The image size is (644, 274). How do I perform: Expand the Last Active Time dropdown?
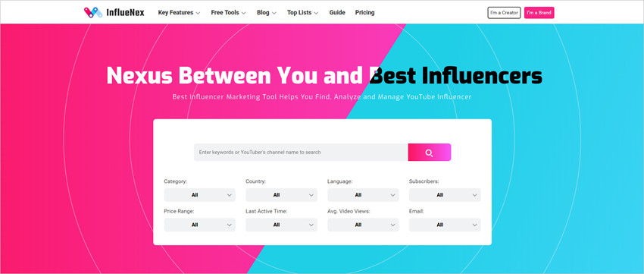coord(281,225)
